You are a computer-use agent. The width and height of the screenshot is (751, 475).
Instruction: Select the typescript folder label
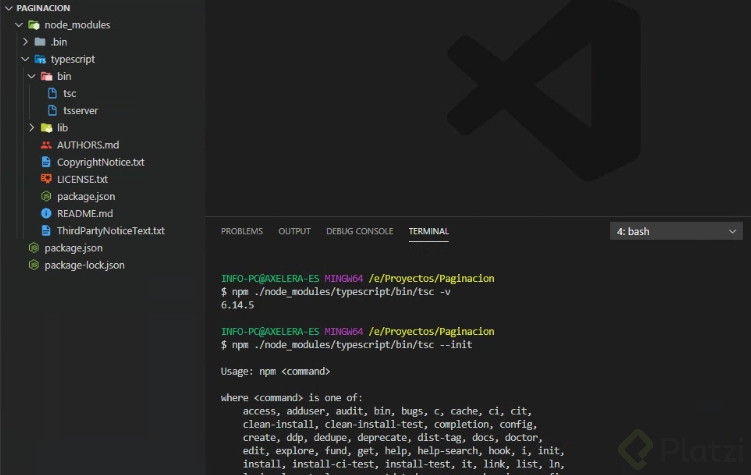tap(73, 59)
